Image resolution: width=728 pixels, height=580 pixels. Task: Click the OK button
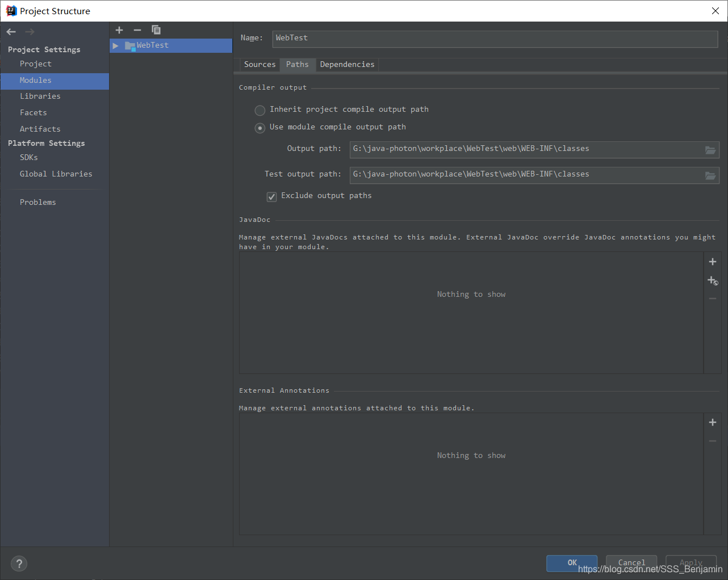point(572,563)
